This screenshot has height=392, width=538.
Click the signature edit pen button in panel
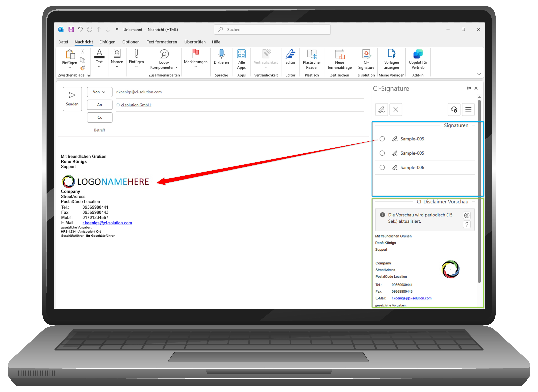pyautogui.click(x=381, y=110)
